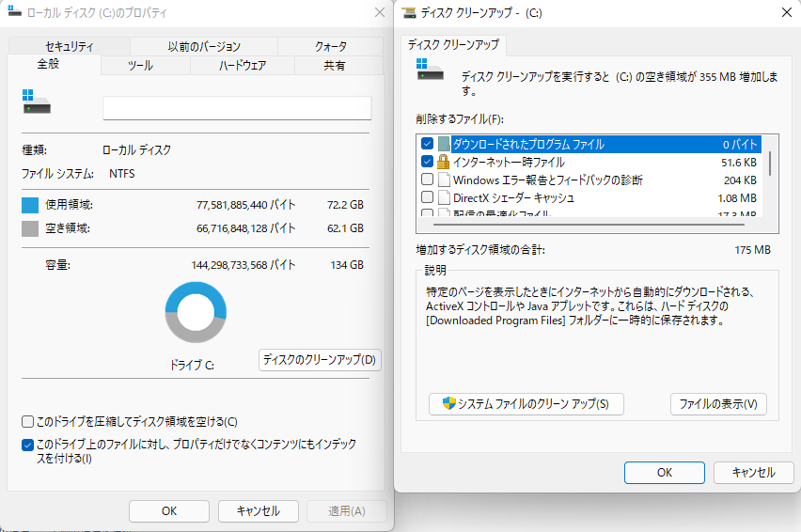The image size is (801, 532).
Task: Check Windows エラー報告とフィードバックの診断 checkbox
Action: (427, 180)
